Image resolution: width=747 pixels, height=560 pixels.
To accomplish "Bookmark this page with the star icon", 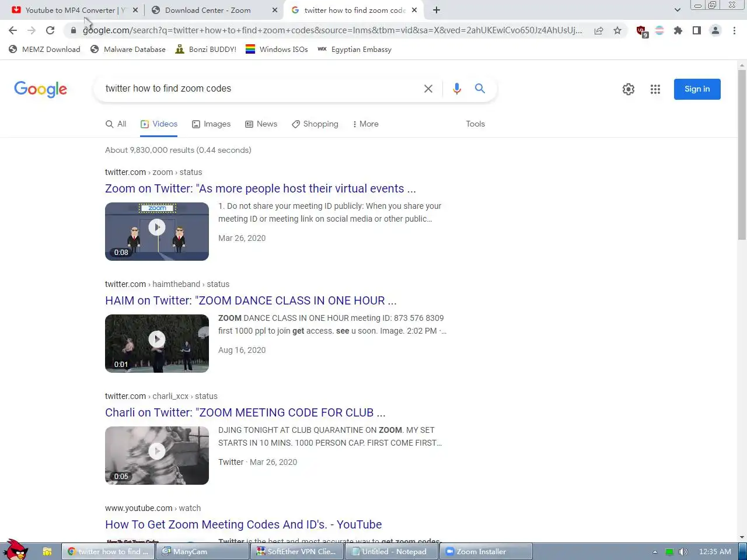I will (x=617, y=30).
